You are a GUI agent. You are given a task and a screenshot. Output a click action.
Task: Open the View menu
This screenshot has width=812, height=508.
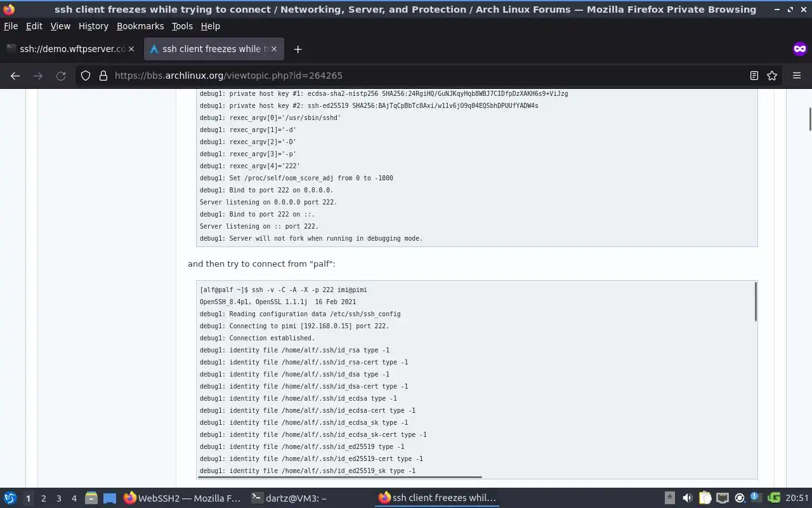click(x=60, y=26)
